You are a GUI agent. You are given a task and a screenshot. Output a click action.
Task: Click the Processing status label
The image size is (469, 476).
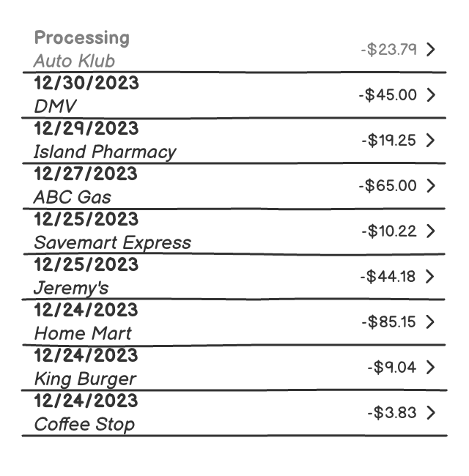[82, 37]
